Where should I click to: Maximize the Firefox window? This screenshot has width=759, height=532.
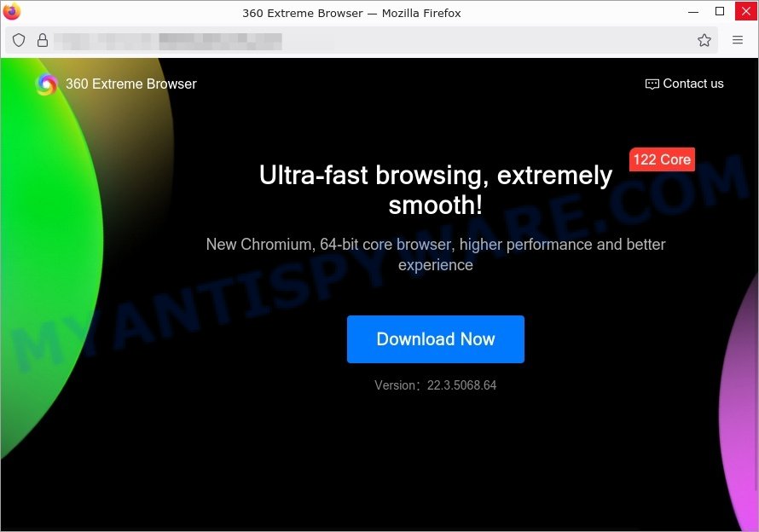click(720, 11)
